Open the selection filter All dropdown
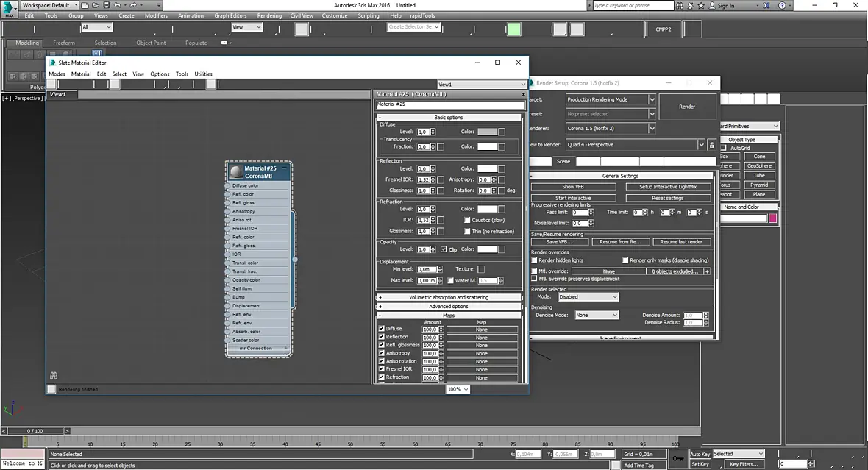The width and height of the screenshot is (868, 470). coord(97,27)
